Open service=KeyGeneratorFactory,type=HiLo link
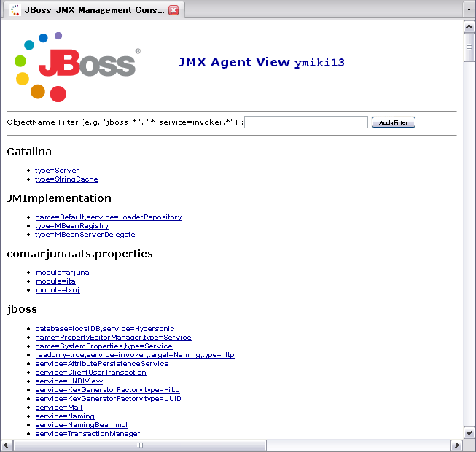The image size is (476, 452). tap(107, 390)
